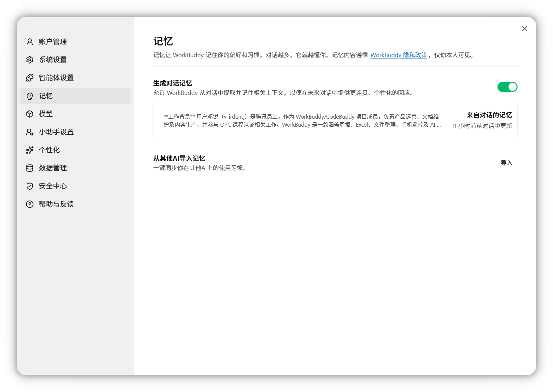Switch to the 模型 settings page
This screenshot has height=392, width=553.
(75, 114)
